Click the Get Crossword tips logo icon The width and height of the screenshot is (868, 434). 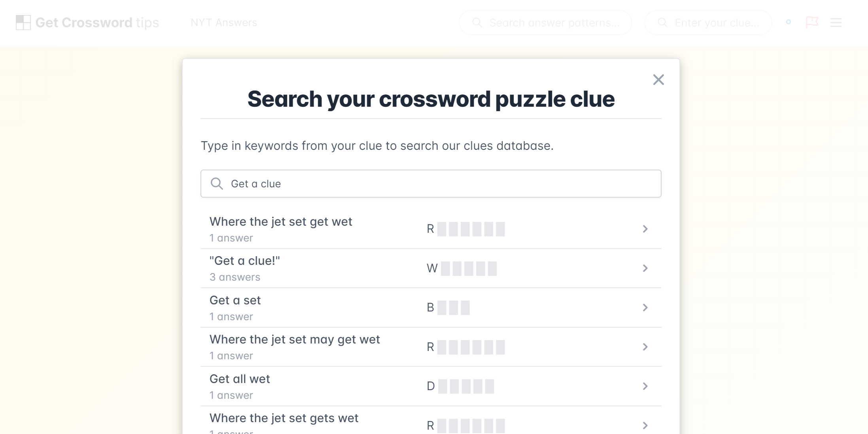point(23,23)
